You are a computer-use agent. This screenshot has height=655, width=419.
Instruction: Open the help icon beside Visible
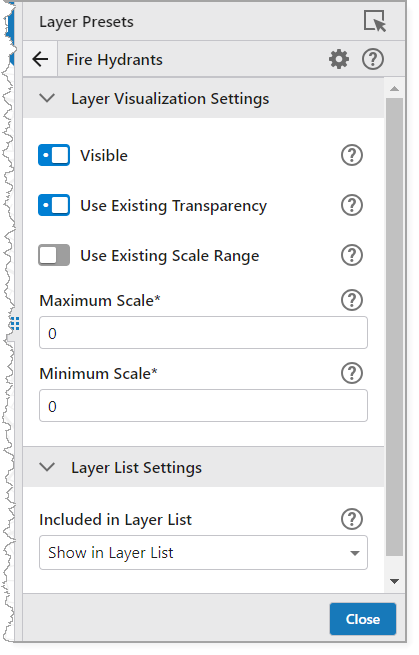point(352,155)
